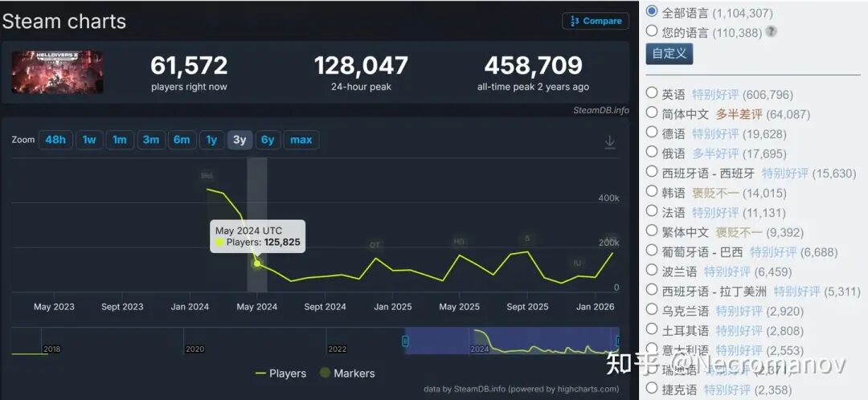Image resolution: width=868 pixels, height=400 pixels.
Task: Click the navigator's highlighted selected range
Action: [511, 341]
